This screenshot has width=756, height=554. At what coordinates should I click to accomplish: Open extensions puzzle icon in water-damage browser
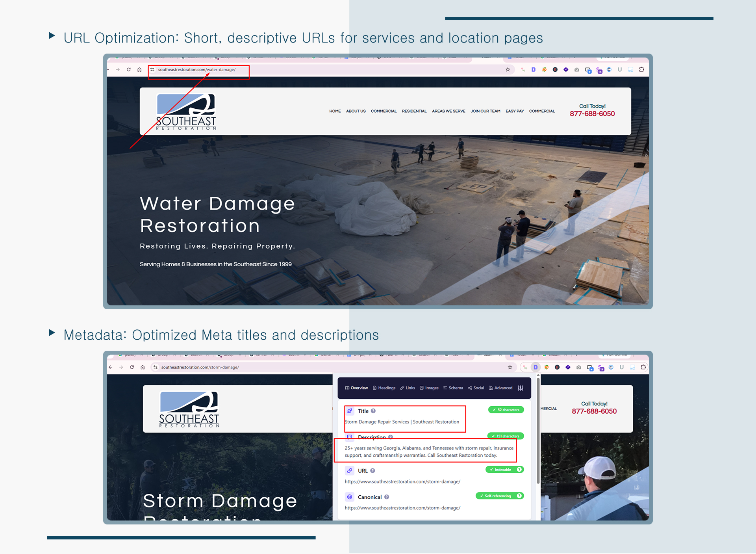(x=641, y=70)
